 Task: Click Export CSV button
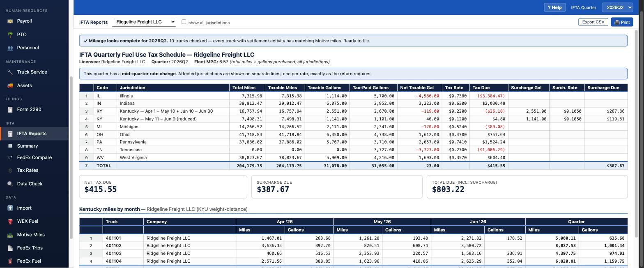593,22
